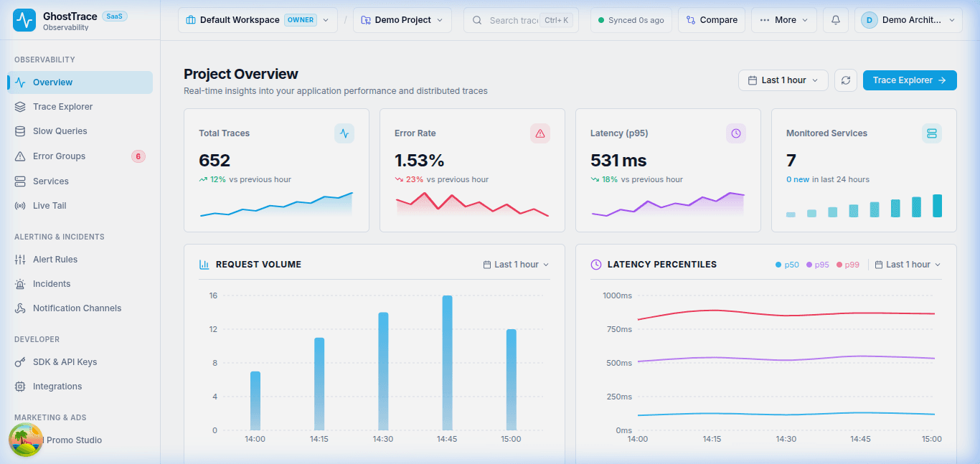Toggle the p50 series in latency legend

point(787,265)
